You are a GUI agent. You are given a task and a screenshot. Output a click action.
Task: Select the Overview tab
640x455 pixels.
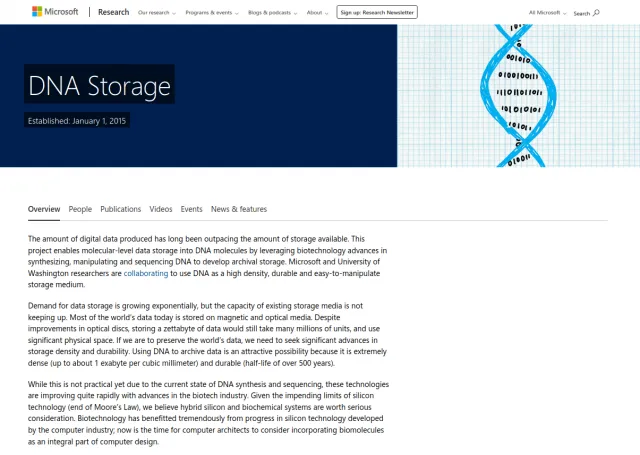coord(44,209)
